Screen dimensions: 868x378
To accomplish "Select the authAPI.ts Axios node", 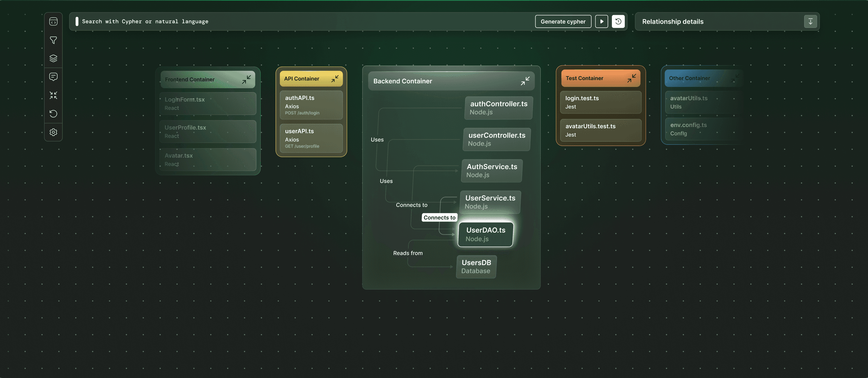I will pos(311,105).
